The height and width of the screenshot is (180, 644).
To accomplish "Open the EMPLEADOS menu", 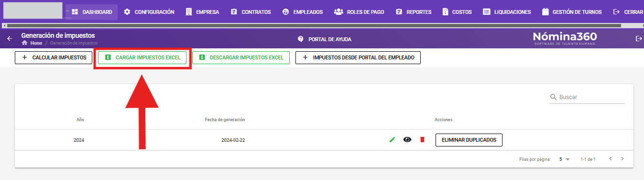I will click(302, 12).
